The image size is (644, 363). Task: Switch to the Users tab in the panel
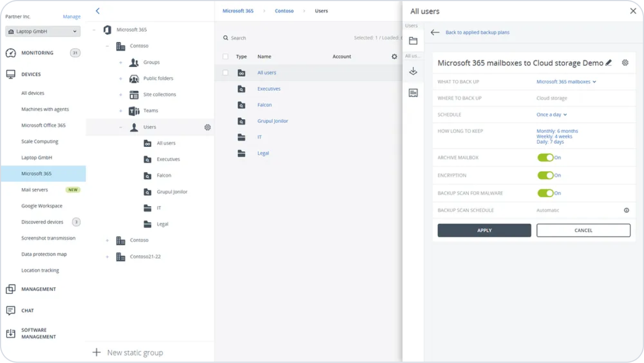point(411,25)
